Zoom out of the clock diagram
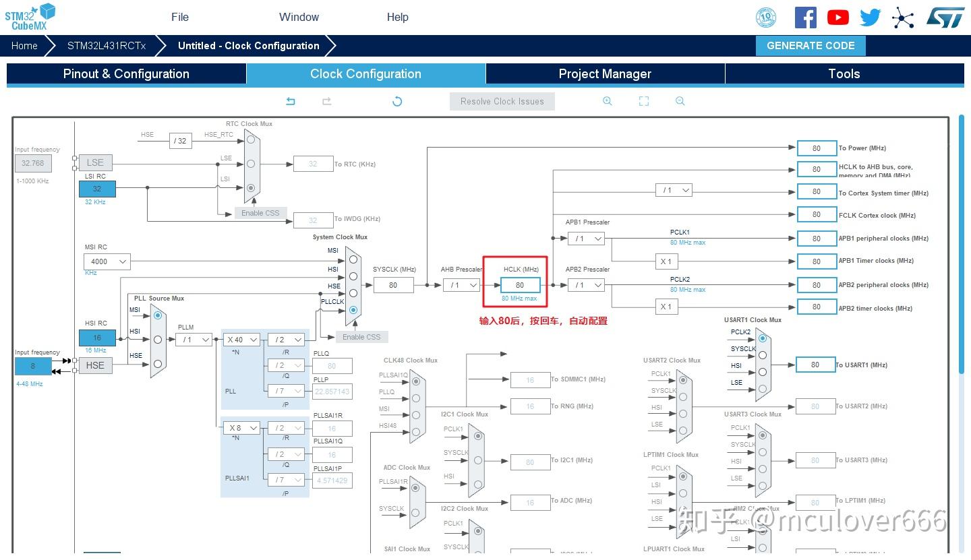This screenshot has height=560, width=971. [680, 101]
